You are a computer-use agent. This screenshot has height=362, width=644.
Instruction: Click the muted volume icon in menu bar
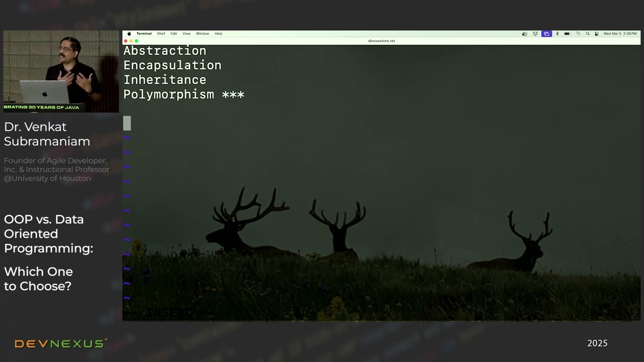click(524, 34)
